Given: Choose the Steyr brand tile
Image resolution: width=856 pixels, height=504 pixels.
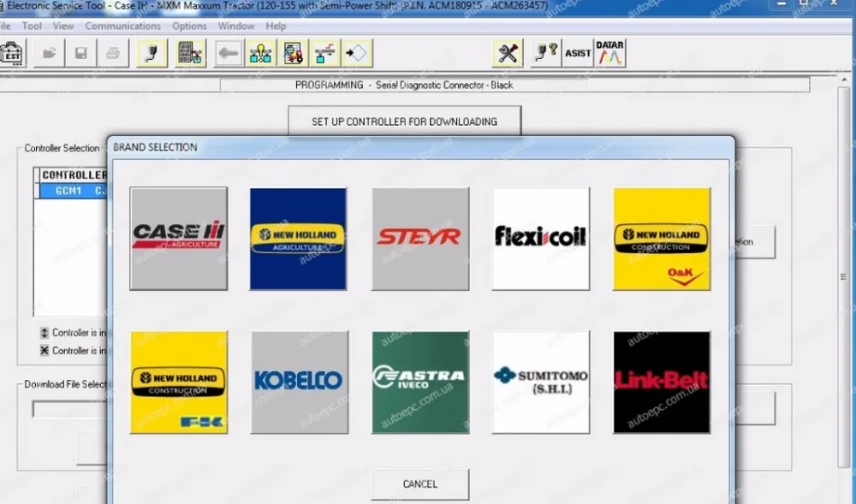Looking at the screenshot, I should [420, 239].
